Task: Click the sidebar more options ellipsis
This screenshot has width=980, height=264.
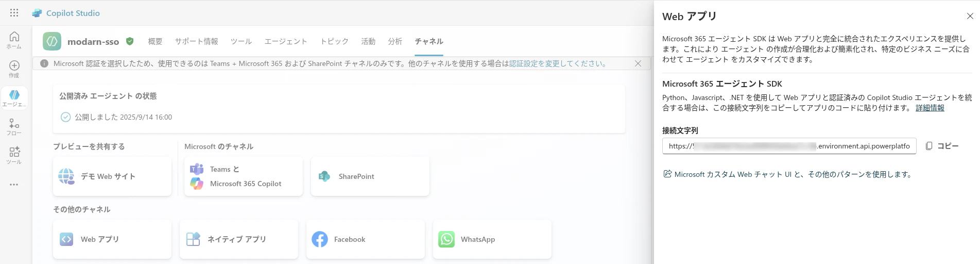Action: pos(14,184)
